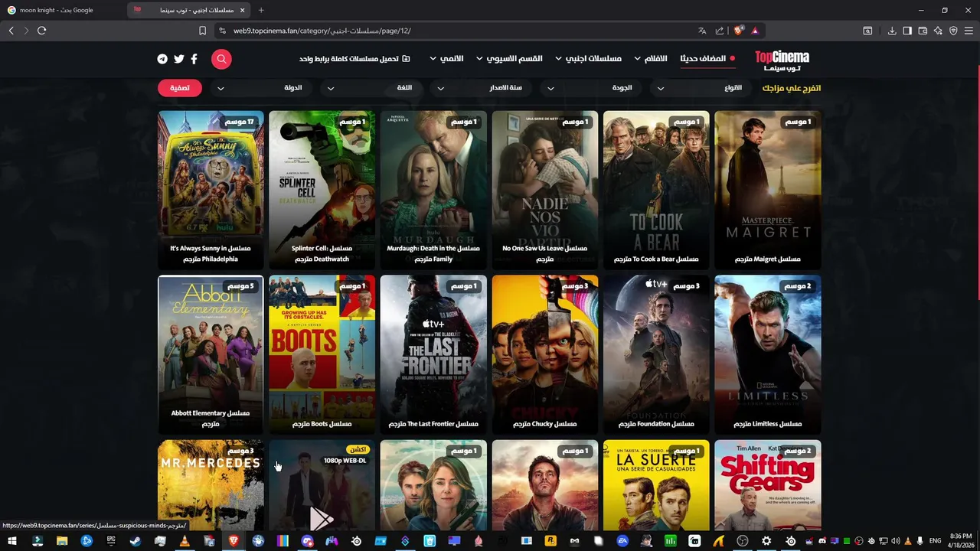Open the browser hamburger menu
980x551 pixels.
tap(969, 31)
